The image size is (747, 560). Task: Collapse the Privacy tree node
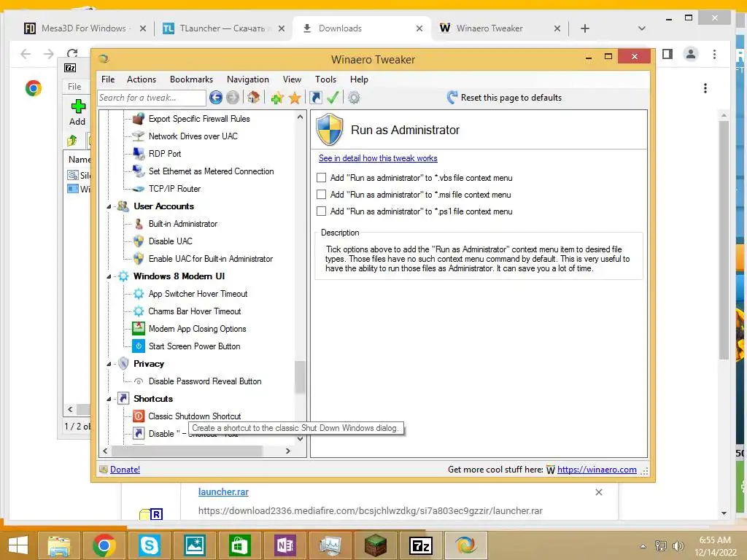pos(109,365)
